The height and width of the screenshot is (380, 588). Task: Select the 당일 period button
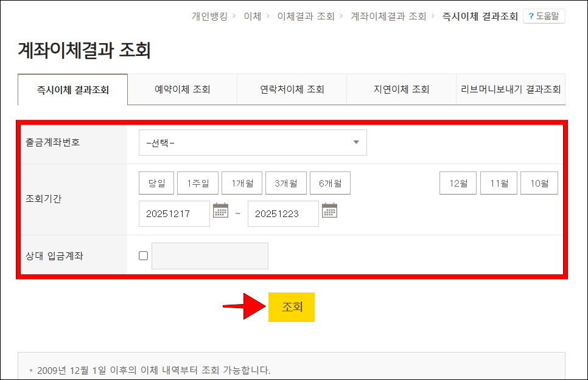click(x=156, y=182)
